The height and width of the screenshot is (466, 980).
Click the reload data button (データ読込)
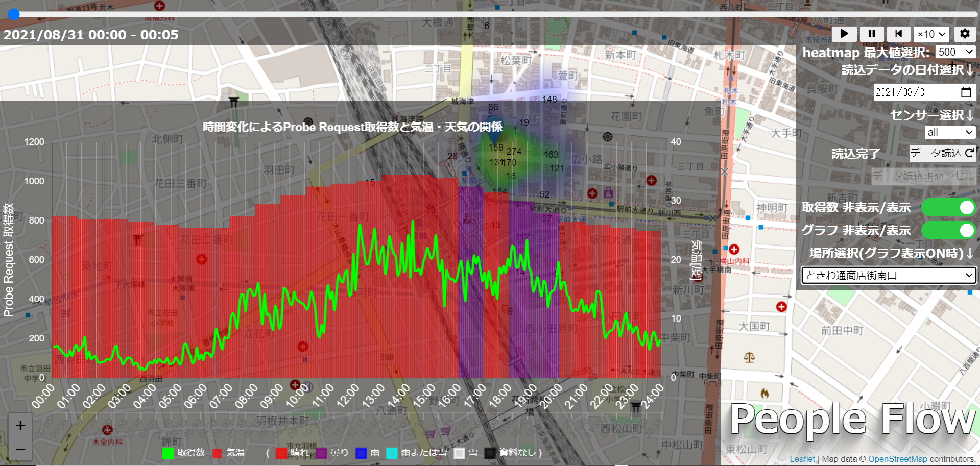(x=942, y=153)
